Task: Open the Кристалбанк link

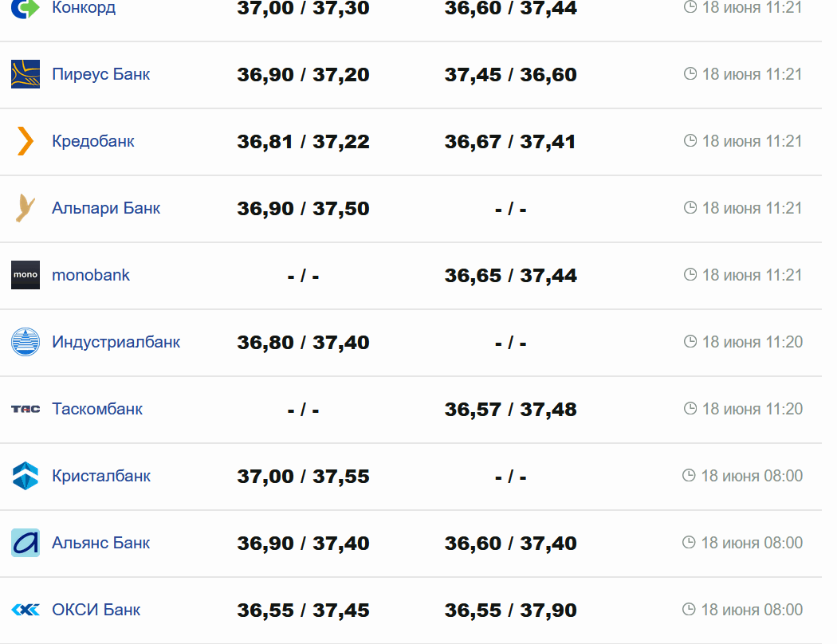Action: [101, 476]
